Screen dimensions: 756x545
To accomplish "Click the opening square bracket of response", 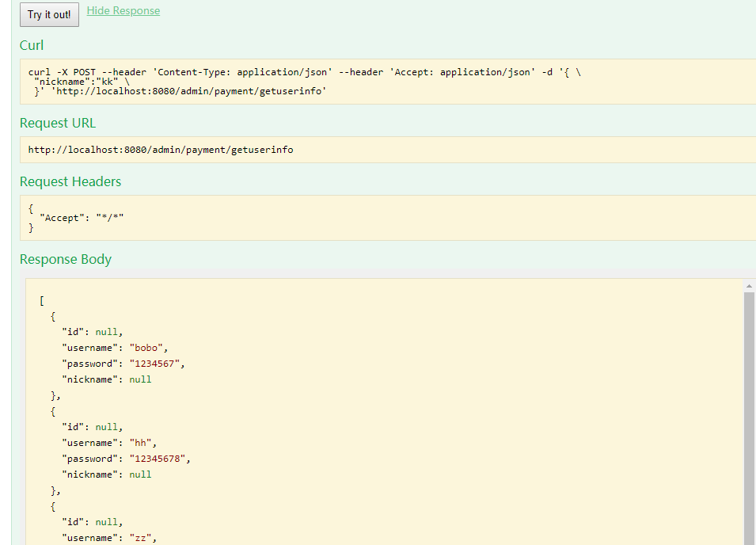I will tap(42, 301).
